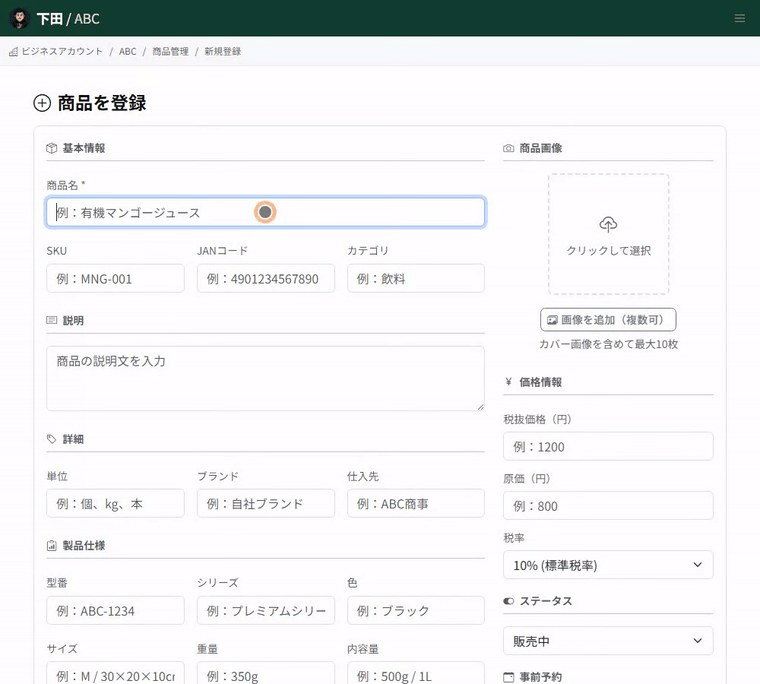Click the upload cloud icon
Viewport: 760px width, 684px height.
click(608, 224)
